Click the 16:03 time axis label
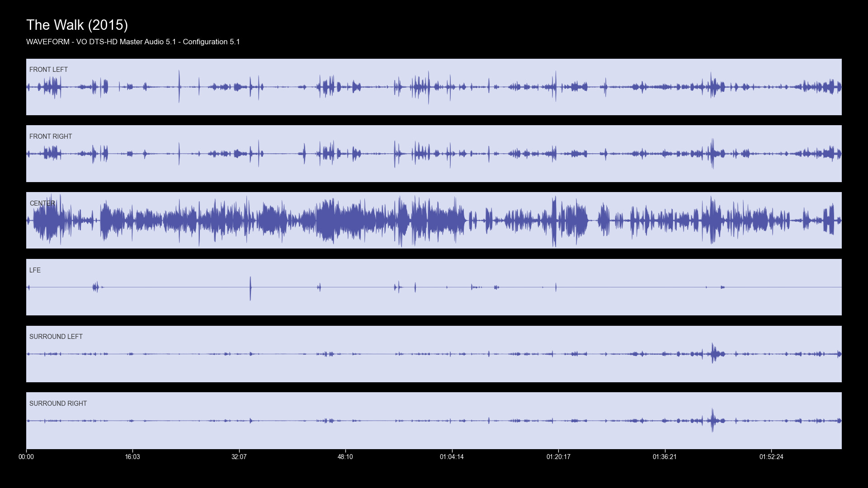The image size is (868, 488). (132, 457)
